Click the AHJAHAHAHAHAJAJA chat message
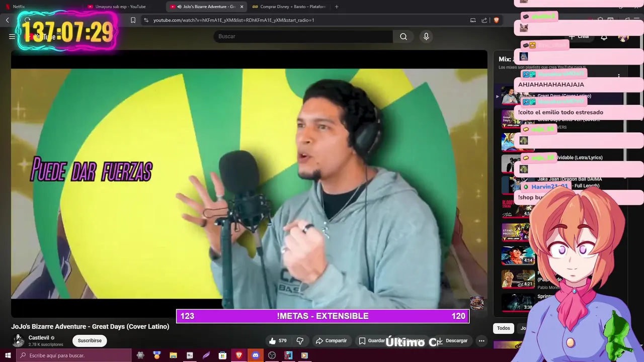Viewport: 644px width, 362px height. coord(551,85)
